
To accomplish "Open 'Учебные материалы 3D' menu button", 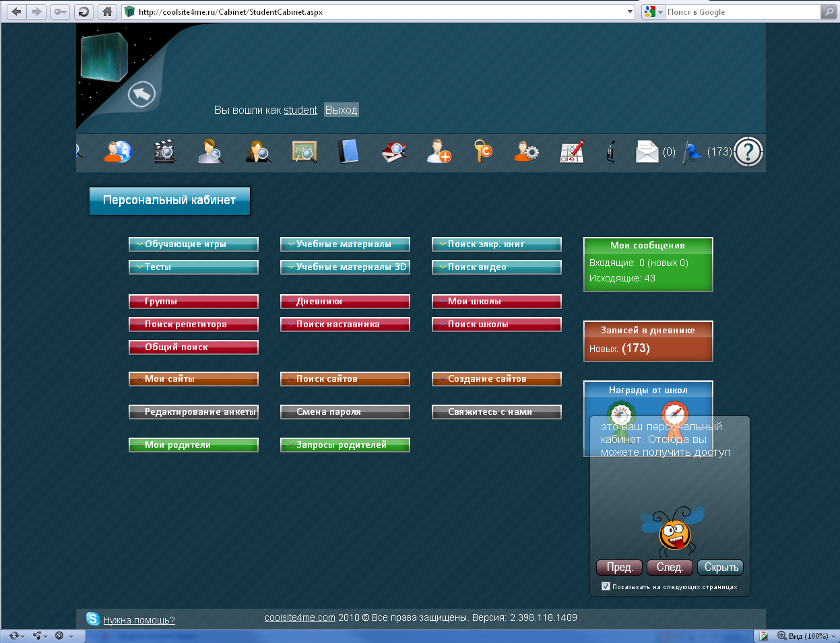I will pos(345,267).
